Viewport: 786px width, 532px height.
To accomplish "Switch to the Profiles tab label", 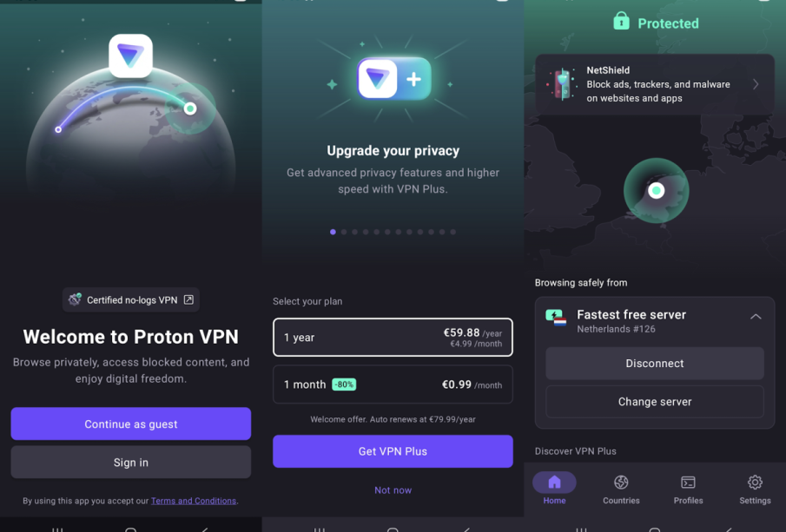I will pyautogui.click(x=688, y=501).
